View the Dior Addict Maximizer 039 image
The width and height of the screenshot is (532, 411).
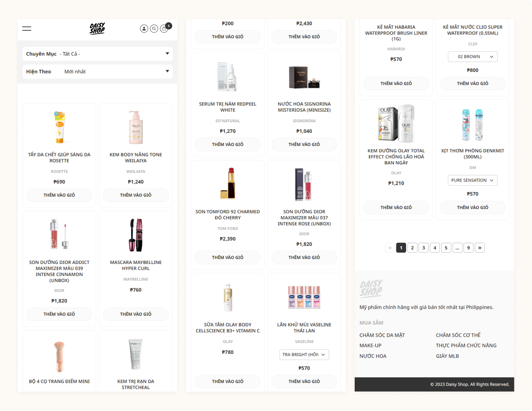[x=59, y=235]
